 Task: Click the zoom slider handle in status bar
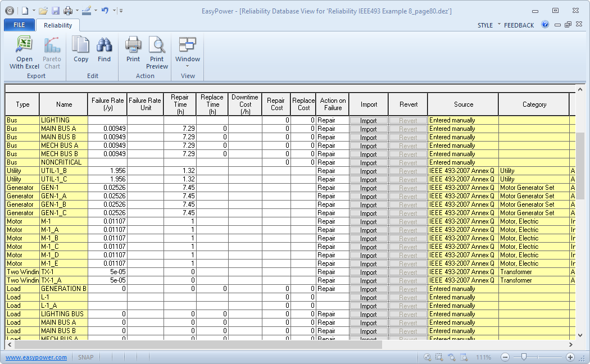(524, 357)
